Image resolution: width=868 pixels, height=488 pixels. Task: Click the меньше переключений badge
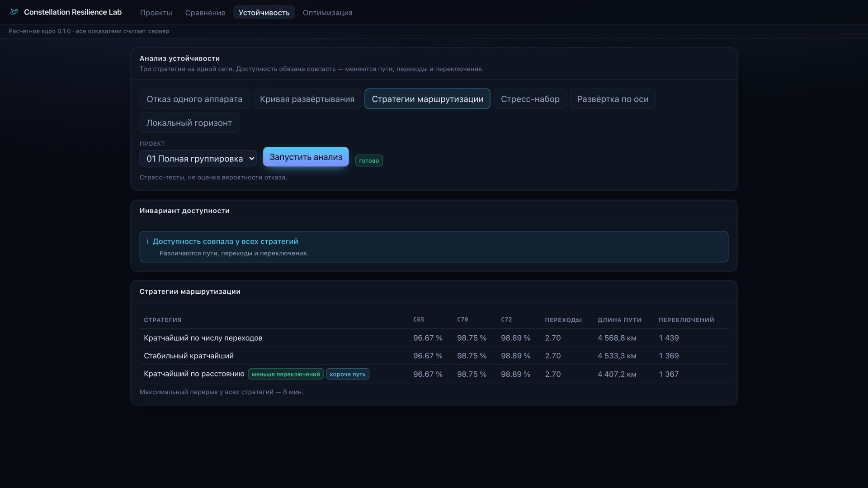coord(286,374)
